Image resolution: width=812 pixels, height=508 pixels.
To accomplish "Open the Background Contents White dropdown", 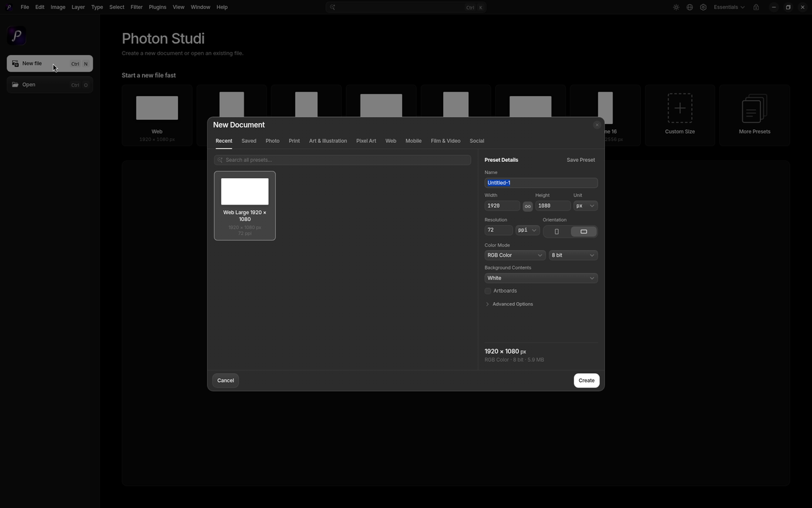I will (541, 278).
